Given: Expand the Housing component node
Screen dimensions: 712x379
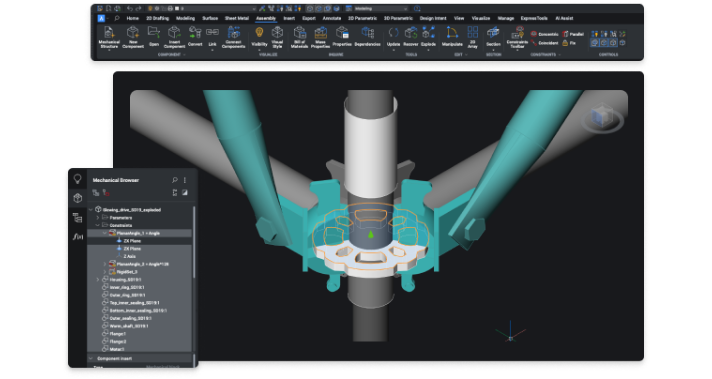Looking at the screenshot, I should tap(98, 280).
